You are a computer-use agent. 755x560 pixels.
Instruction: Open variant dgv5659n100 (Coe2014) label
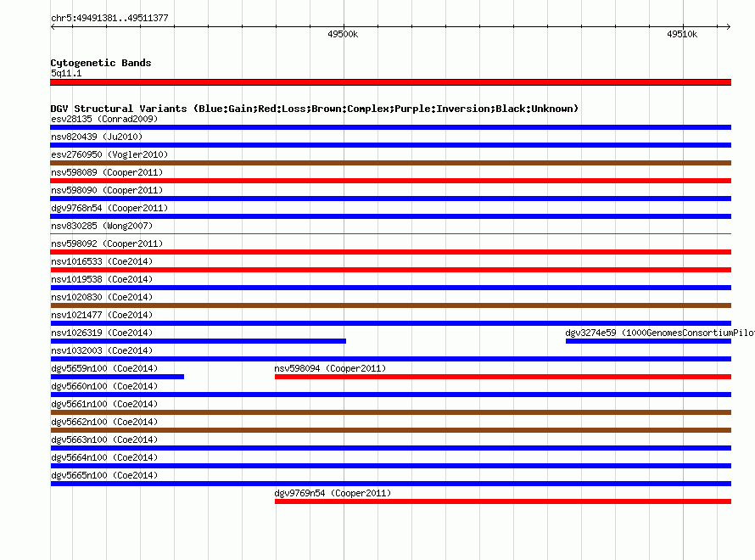(104, 368)
